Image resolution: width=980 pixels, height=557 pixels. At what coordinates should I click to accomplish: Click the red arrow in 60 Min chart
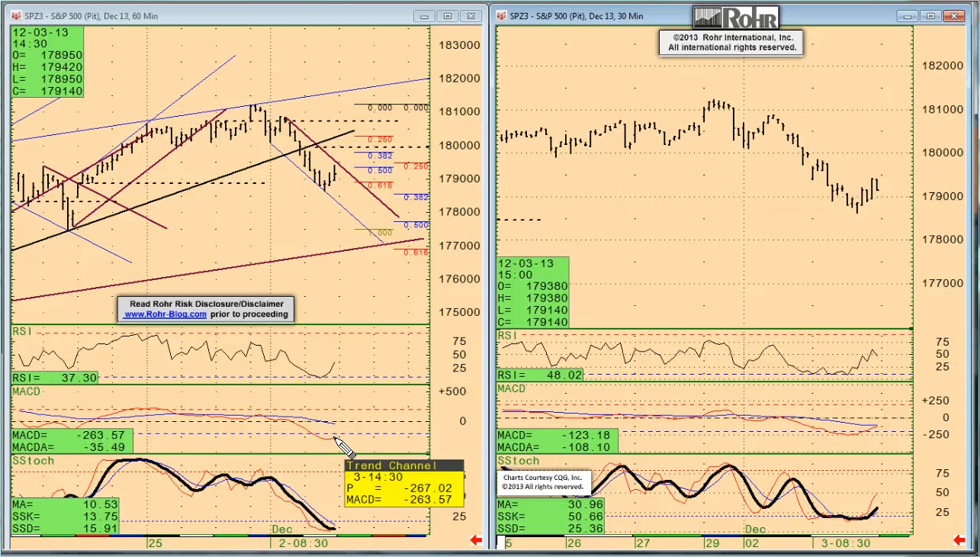tap(476, 540)
